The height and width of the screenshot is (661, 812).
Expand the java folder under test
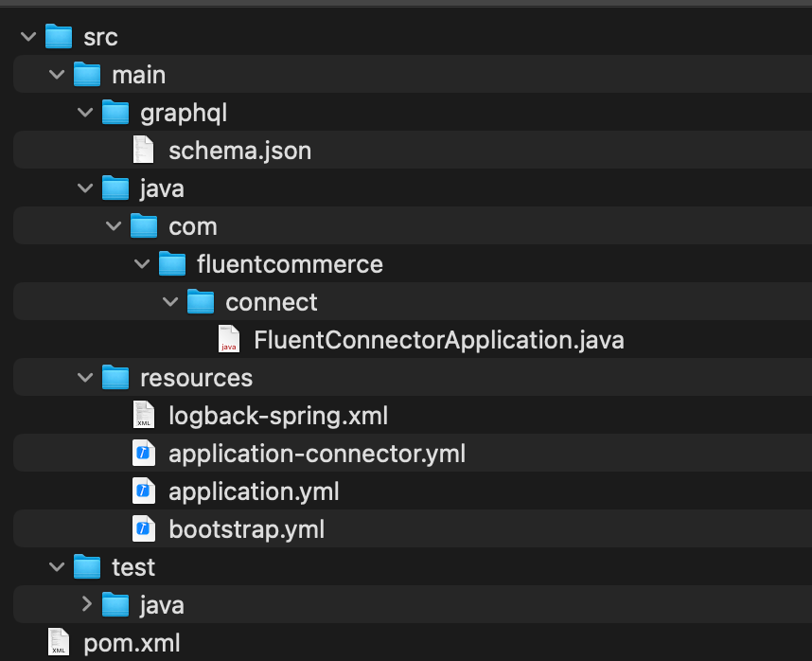[x=86, y=604]
